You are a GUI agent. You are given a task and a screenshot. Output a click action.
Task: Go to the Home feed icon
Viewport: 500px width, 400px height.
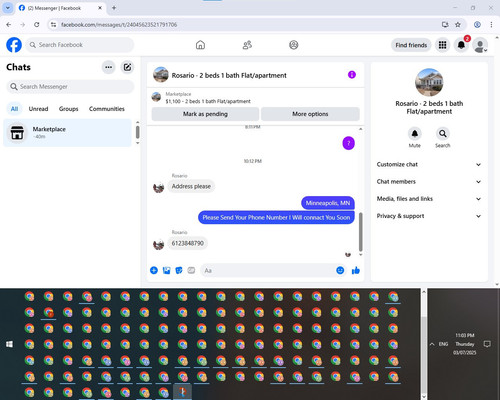pos(200,45)
